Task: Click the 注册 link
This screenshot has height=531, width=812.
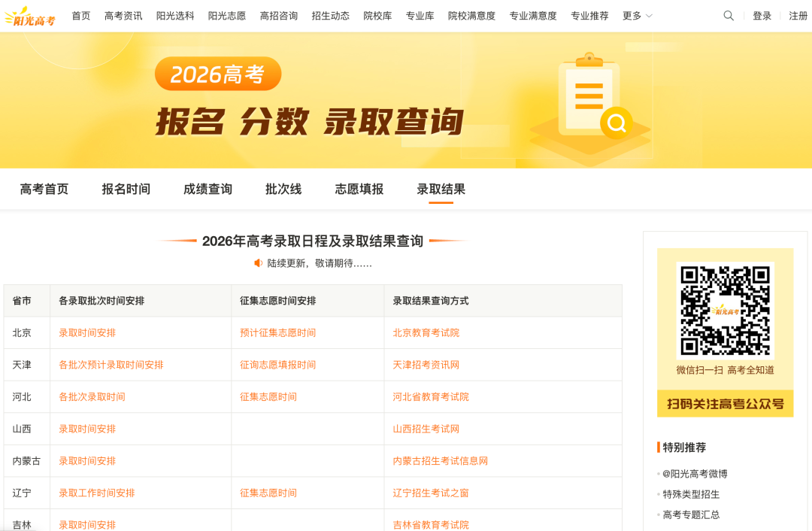Action: (x=798, y=16)
